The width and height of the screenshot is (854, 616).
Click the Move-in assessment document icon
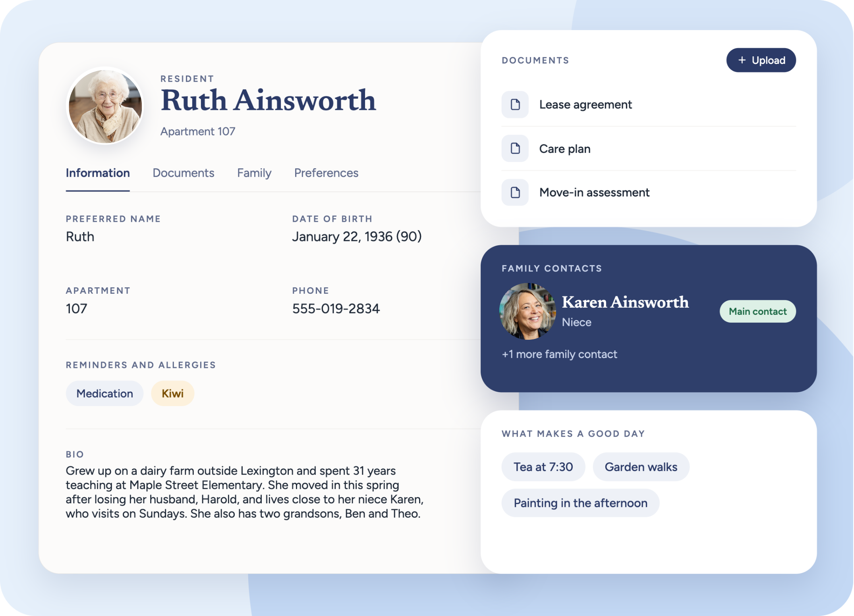515,192
